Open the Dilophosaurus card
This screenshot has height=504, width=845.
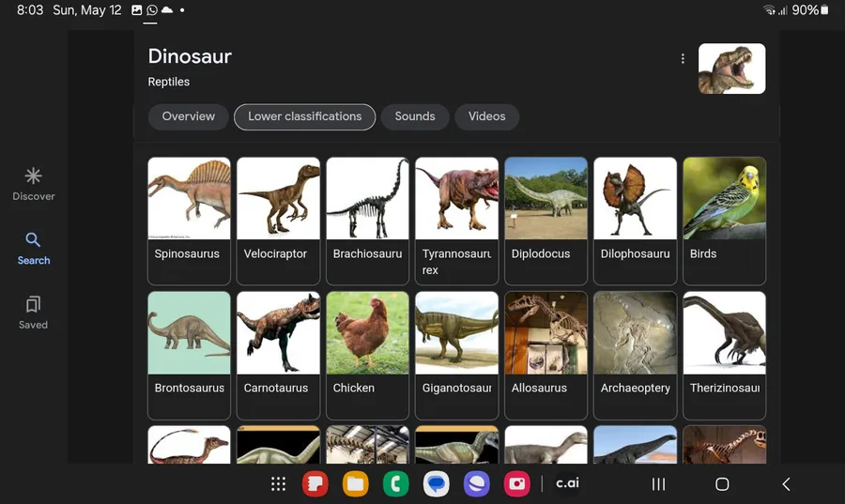click(x=635, y=221)
